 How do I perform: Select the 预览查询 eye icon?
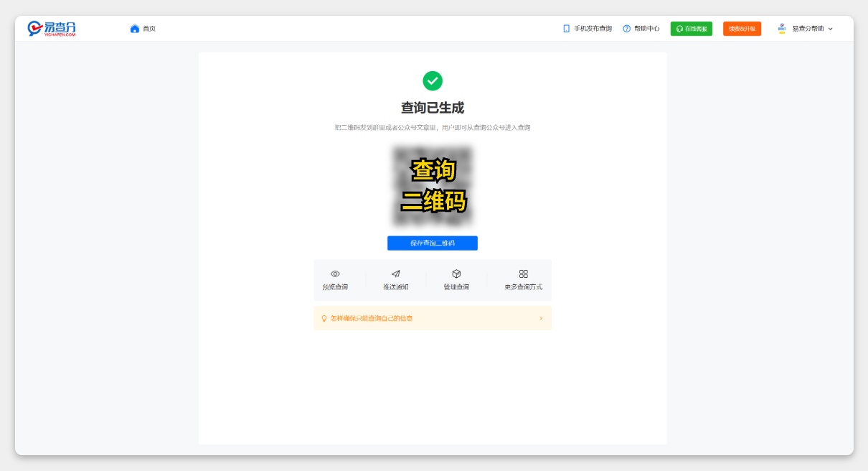(x=335, y=274)
